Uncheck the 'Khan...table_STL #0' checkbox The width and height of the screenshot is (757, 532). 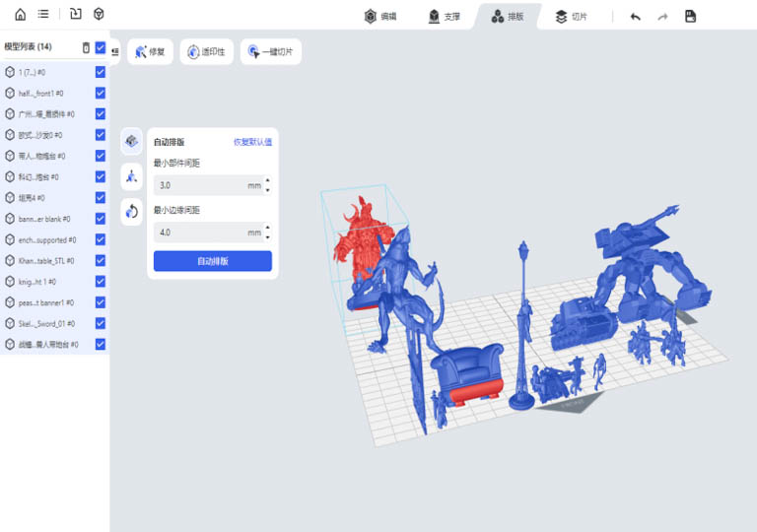pyautogui.click(x=101, y=260)
